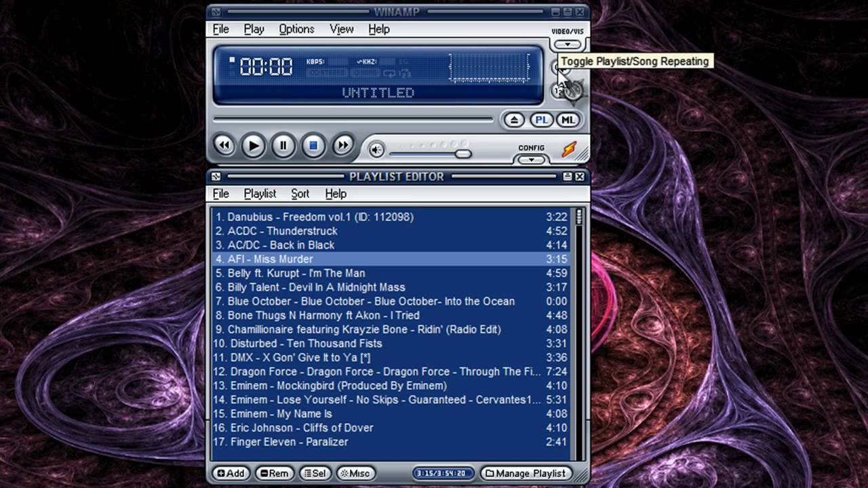Select Eminem - My Name Is track

click(391, 413)
